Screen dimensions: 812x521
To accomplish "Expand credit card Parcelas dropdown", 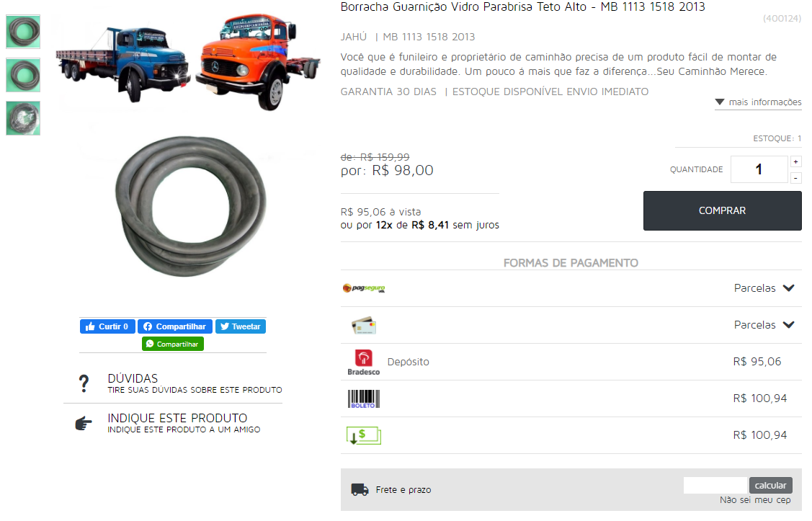I will (764, 325).
